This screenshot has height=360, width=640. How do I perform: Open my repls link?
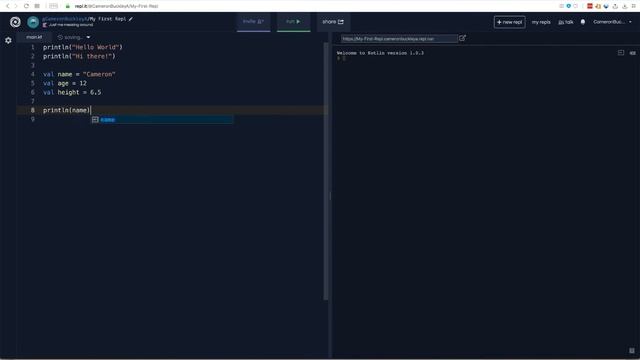(541, 22)
